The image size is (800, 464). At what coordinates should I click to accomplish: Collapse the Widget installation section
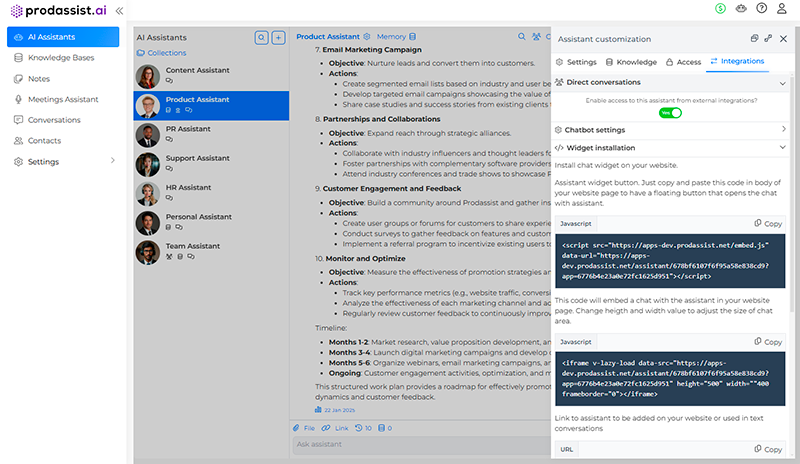(783, 148)
